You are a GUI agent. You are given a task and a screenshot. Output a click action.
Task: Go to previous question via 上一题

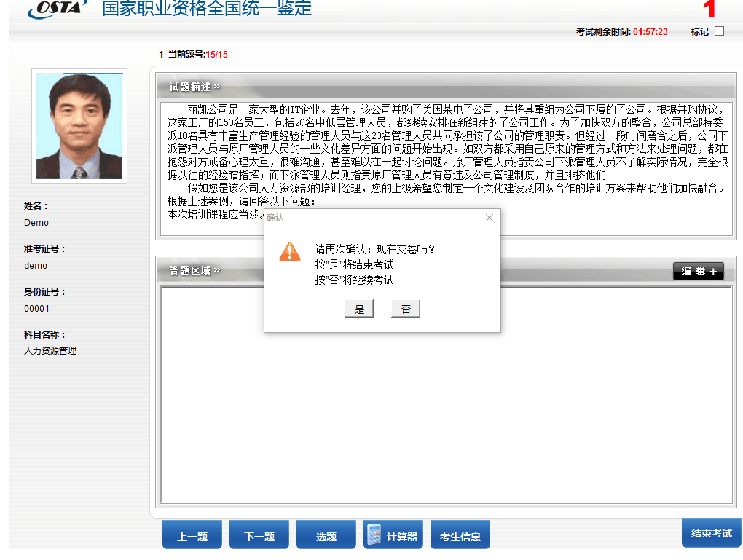tap(192, 536)
